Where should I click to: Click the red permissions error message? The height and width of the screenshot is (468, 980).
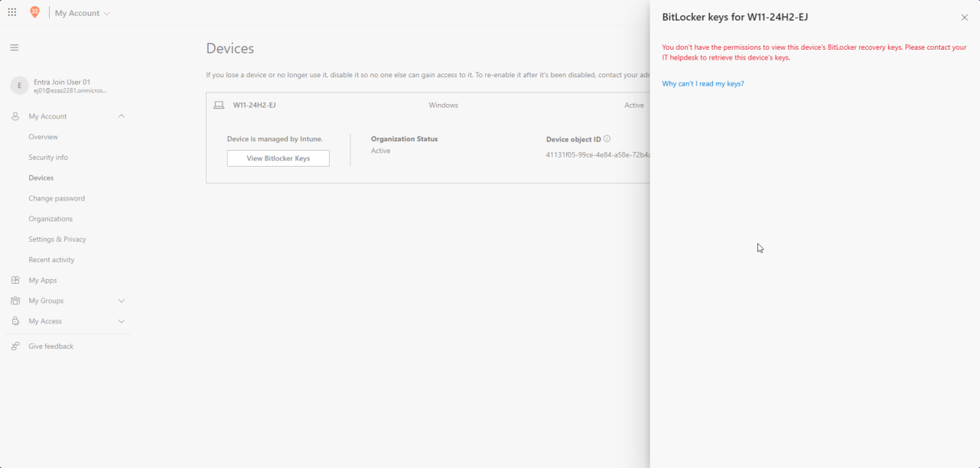coord(814,53)
